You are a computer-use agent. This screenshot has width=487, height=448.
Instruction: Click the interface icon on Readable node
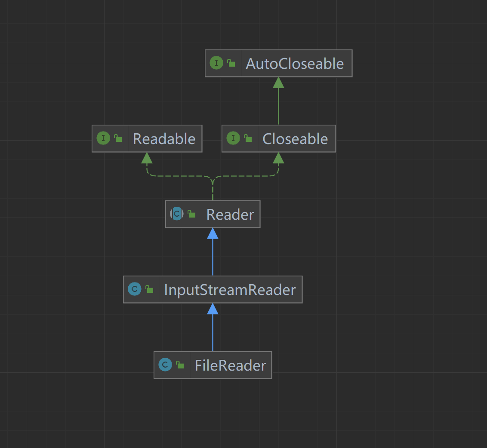pos(103,138)
